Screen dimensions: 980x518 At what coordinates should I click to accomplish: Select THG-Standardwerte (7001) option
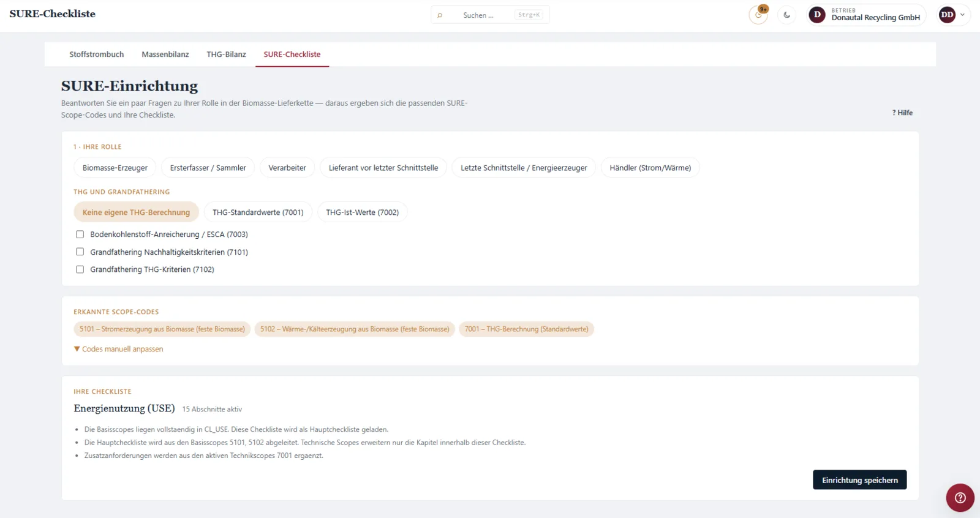(258, 212)
